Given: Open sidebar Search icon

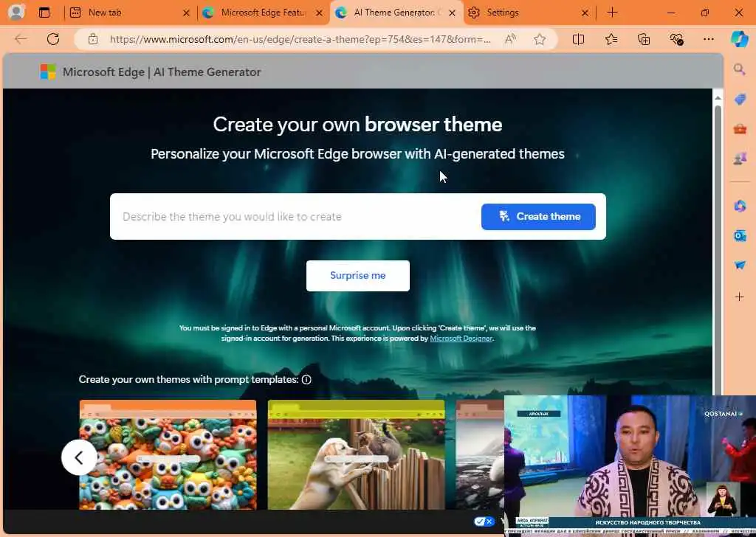Looking at the screenshot, I should pyautogui.click(x=740, y=70).
